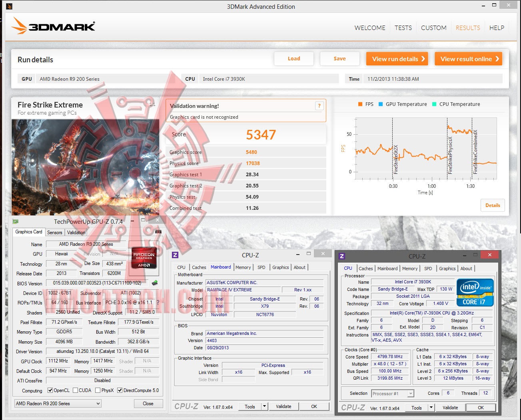Go to the WELCOME section of 3DMark
Image resolution: width=521 pixels, height=420 pixels.
(x=370, y=28)
